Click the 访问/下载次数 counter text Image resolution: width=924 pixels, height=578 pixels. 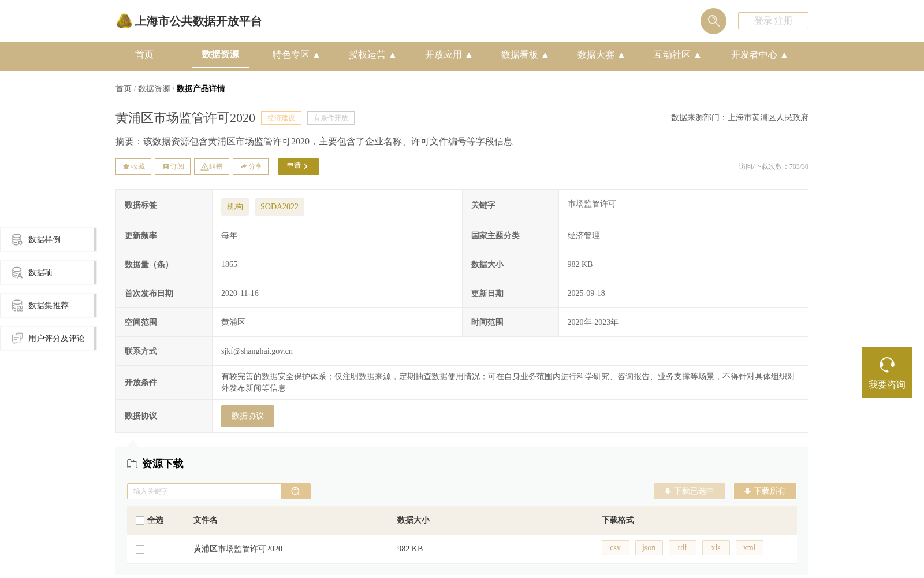click(x=773, y=166)
